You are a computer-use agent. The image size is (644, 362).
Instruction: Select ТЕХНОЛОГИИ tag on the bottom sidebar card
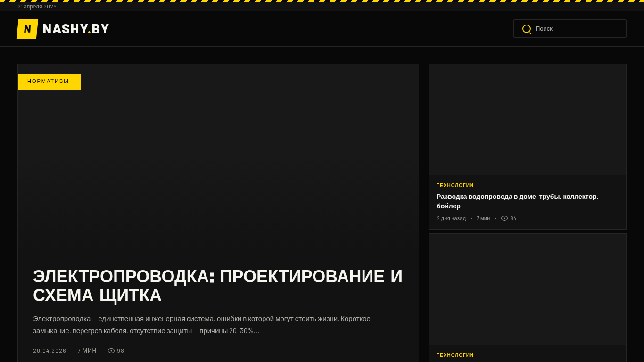coord(455,355)
